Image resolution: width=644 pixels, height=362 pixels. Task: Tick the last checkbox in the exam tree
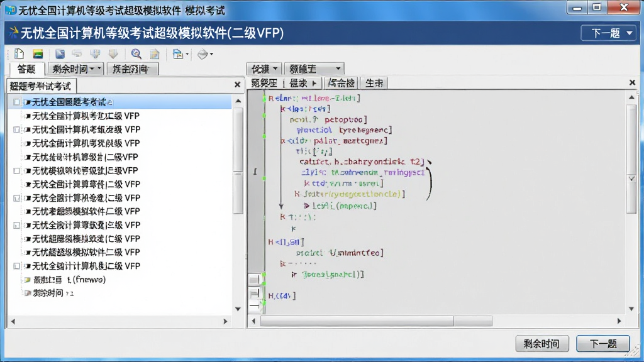pyautogui.click(x=16, y=266)
